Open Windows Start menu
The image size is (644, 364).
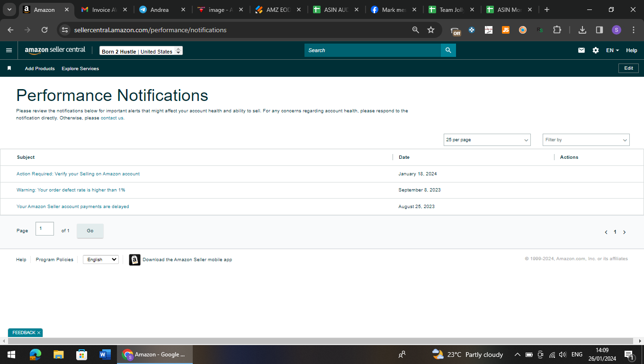pos(11,355)
